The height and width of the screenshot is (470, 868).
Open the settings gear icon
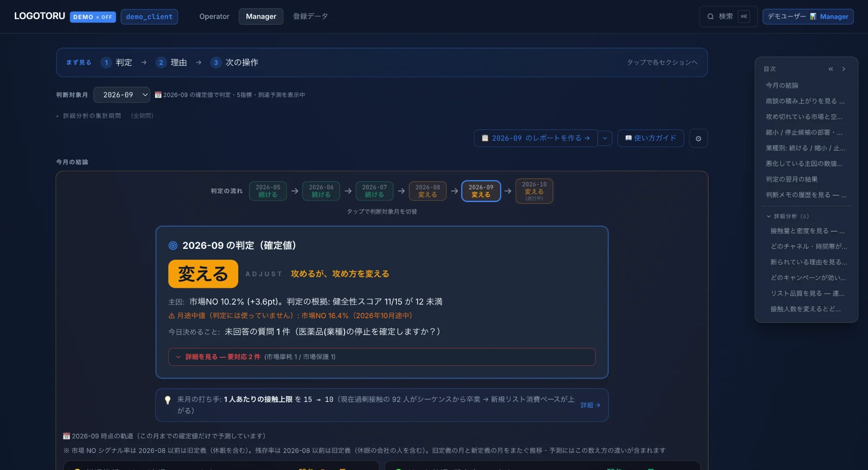click(698, 139)
